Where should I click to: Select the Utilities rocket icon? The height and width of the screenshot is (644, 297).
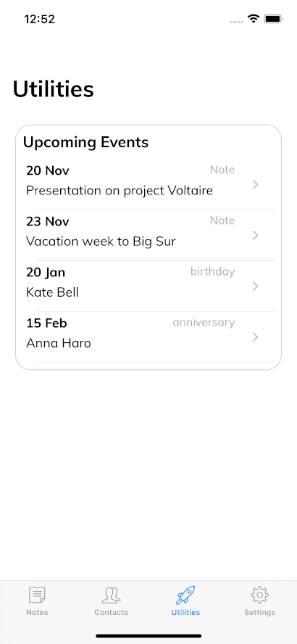tap(185, 595)
